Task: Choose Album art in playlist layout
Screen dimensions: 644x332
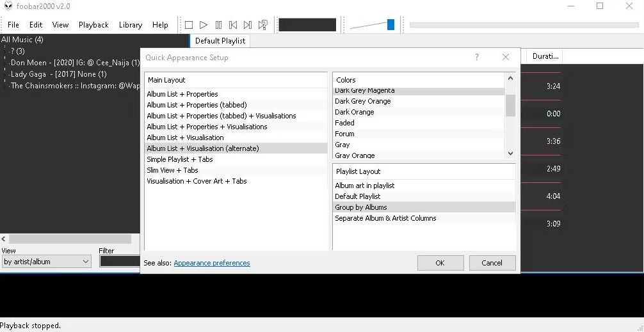Action: 424,186
